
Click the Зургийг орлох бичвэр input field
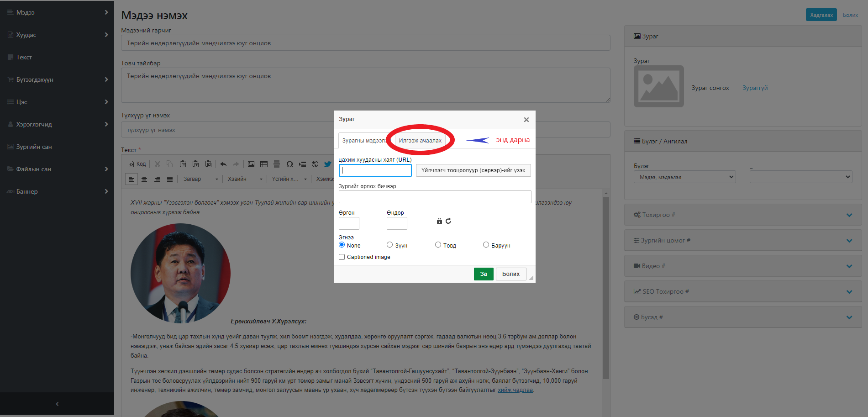coord(435,197)
